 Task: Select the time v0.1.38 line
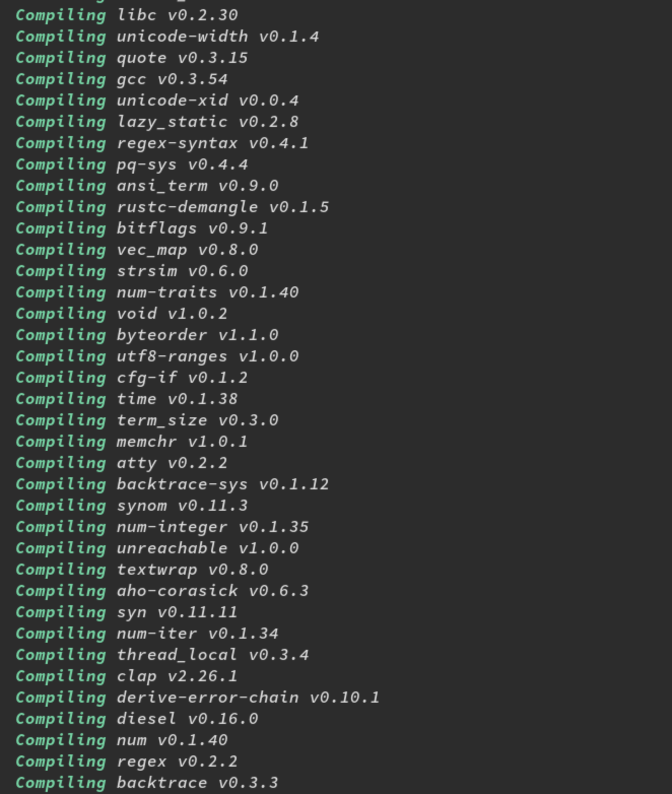126,399
